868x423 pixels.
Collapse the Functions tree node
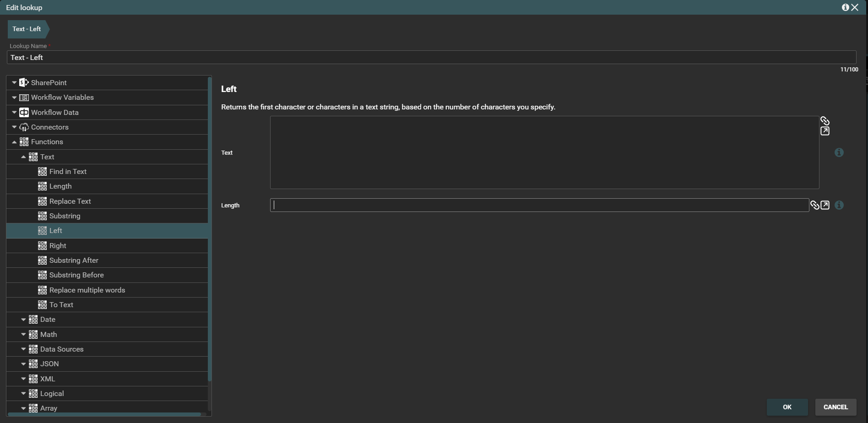pos(14,142)
